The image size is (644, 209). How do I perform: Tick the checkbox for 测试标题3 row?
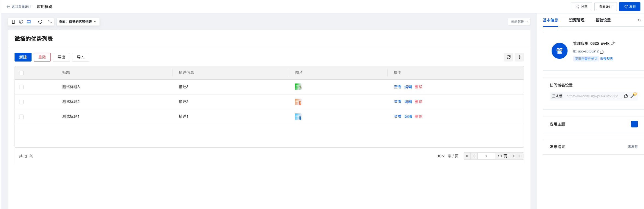21,87
